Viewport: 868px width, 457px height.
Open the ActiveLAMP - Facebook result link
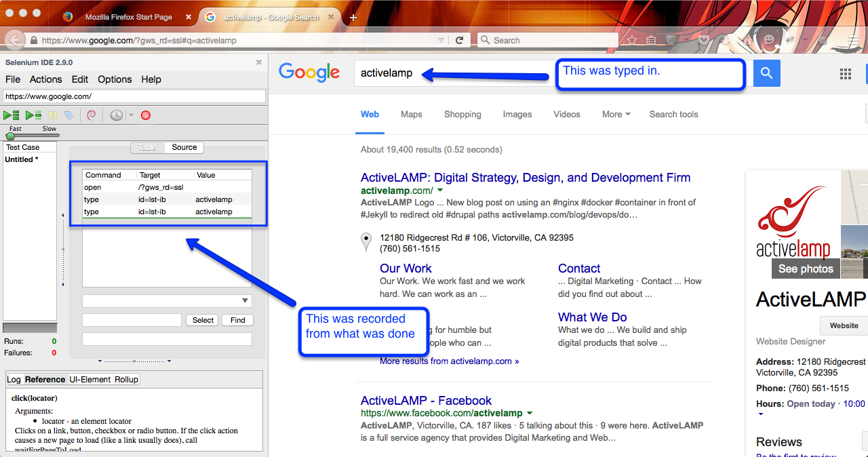pyautogui.click(x=426, y=401)
